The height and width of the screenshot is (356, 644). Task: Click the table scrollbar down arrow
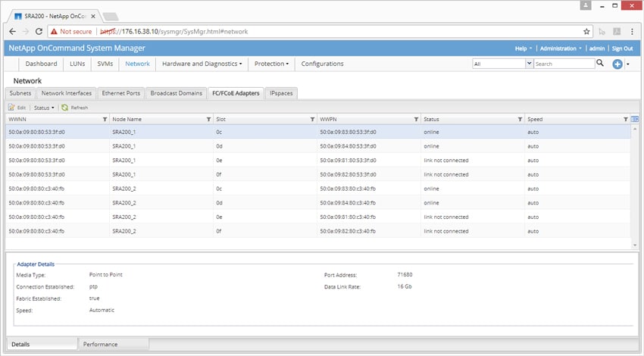coord(635,245)
